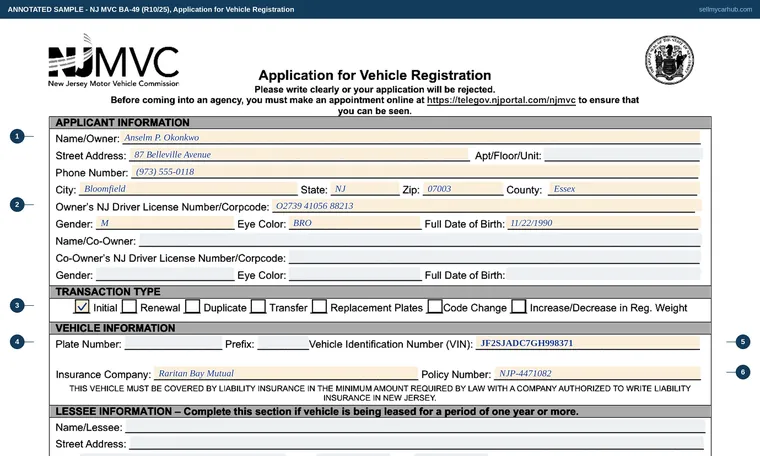Click the City field containing Bloomfield
Screen dimensions: 760x456
pyautogui.click(x=188, y=189)
